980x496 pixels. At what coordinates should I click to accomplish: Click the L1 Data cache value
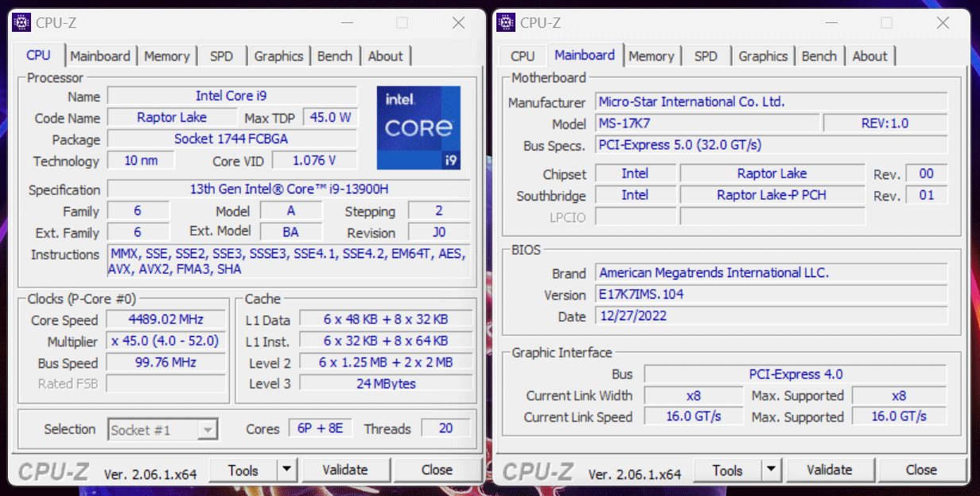click(x=386, y=319)
